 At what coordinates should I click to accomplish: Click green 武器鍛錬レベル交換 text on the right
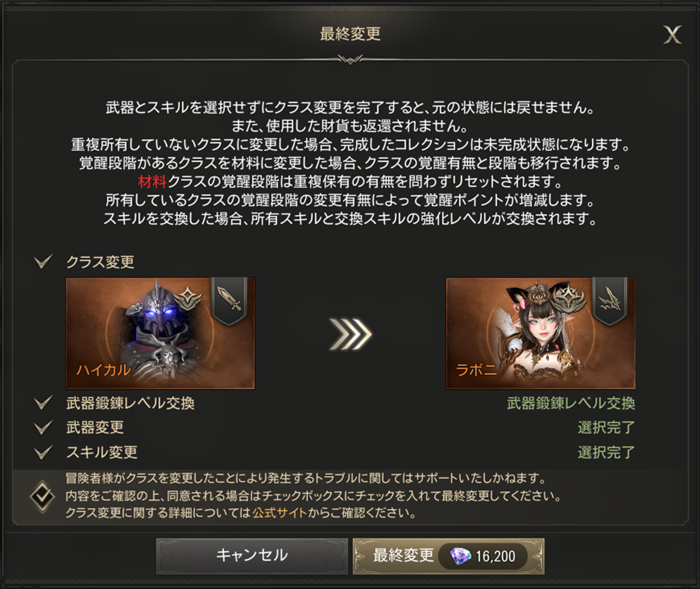point(571,403)
